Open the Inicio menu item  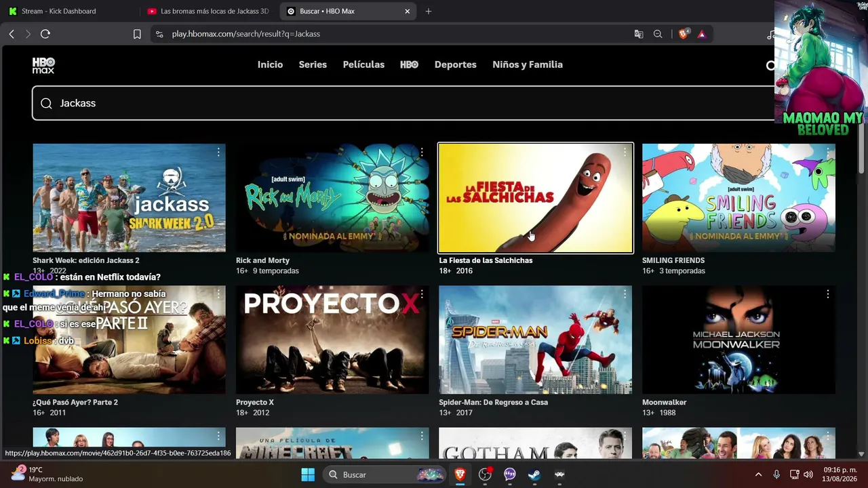pos(270,64)
